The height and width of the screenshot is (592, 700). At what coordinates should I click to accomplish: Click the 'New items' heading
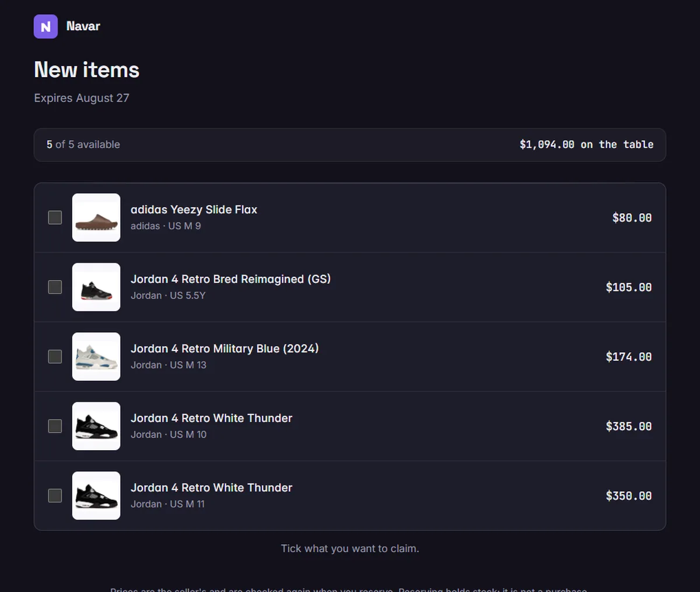[87, 70]
